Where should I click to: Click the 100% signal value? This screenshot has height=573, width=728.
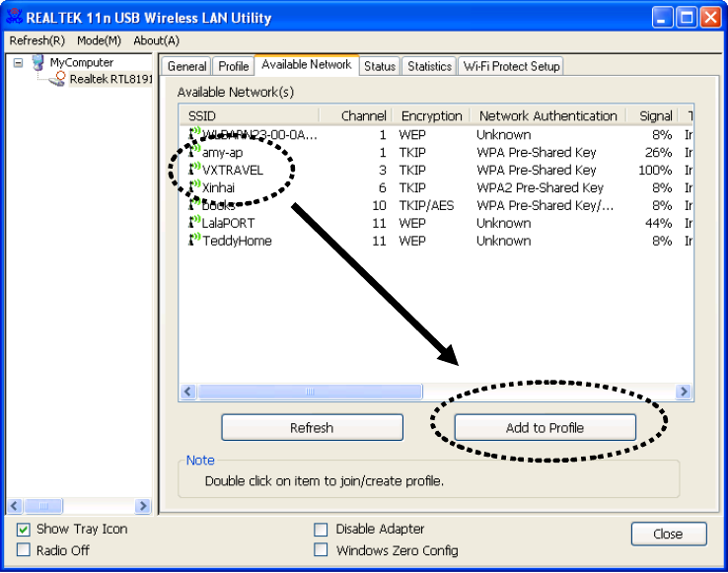655,170
